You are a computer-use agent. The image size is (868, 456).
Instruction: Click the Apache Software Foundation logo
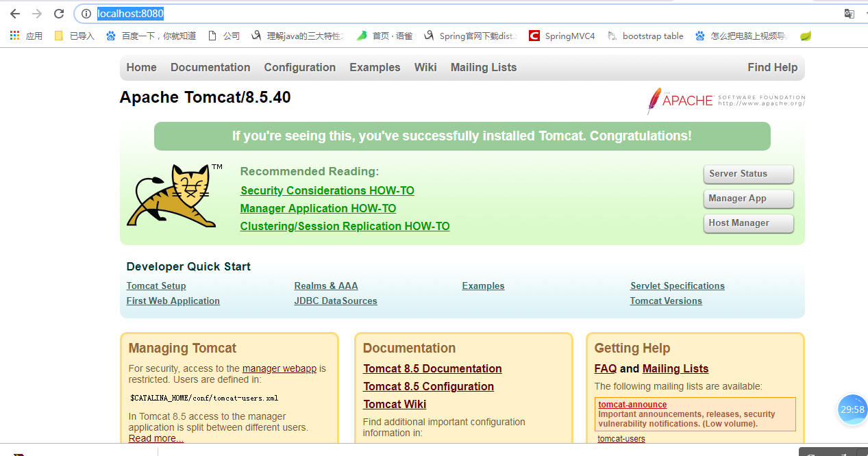726,101
